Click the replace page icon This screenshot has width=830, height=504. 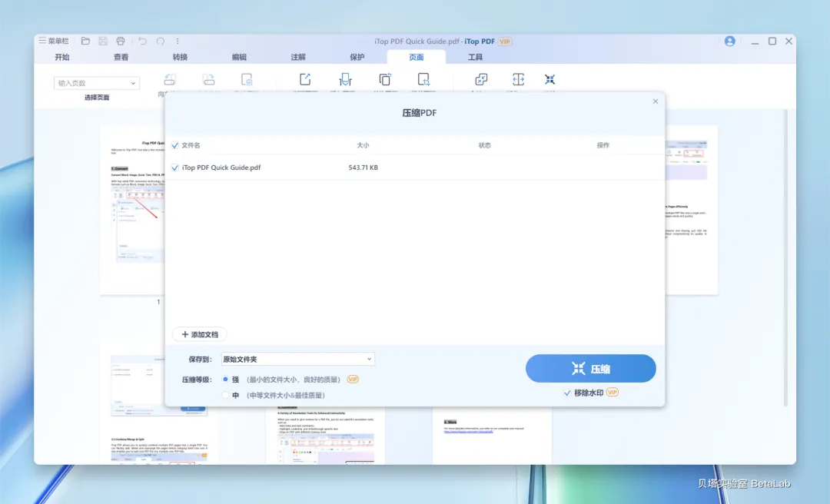click(x=385, y=79)
